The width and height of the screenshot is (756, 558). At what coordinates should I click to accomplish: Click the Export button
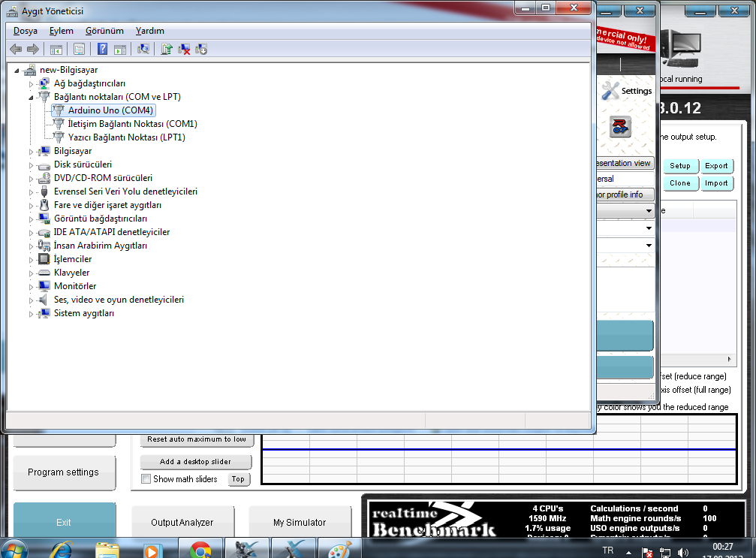pyautogui.click(x=716, y=166)
